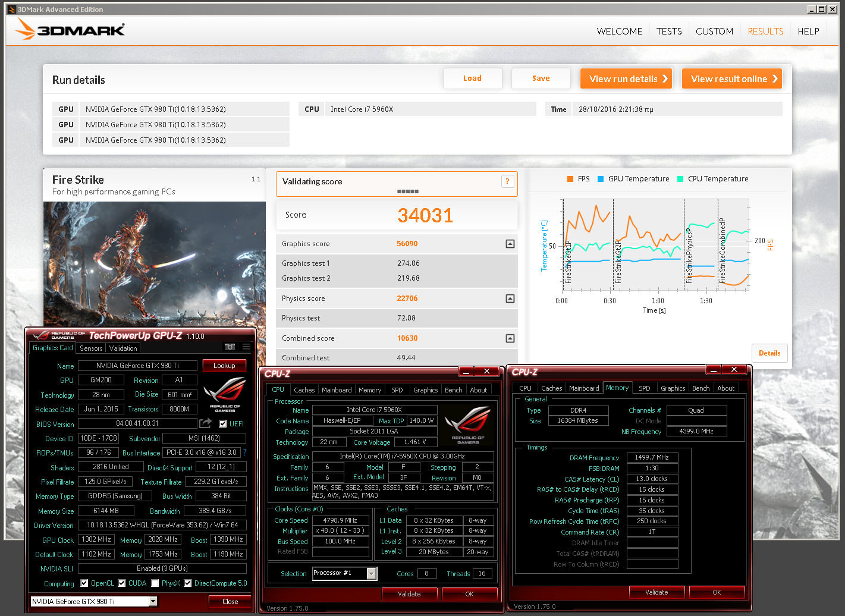Click the Close button in GPU-Z
Image resolution: width=845 pixels, height=616 pixels.
230,602
